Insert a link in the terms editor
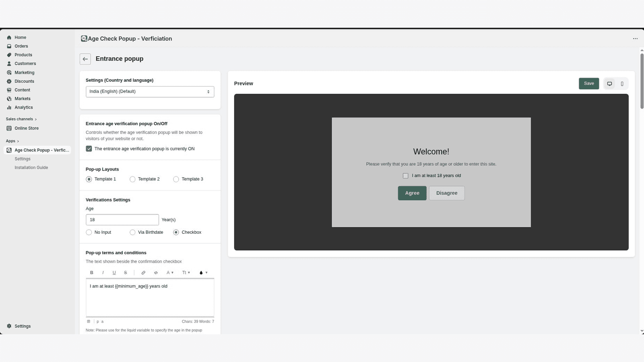This screenshot has height=362, width=644. [143, 272]
